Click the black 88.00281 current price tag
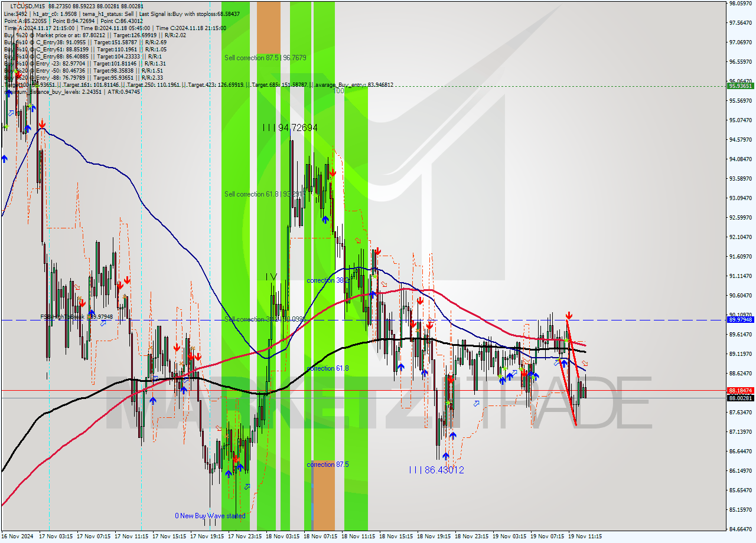Image resolution: width=756 pixels, height=543 pixels. point(741,398)
